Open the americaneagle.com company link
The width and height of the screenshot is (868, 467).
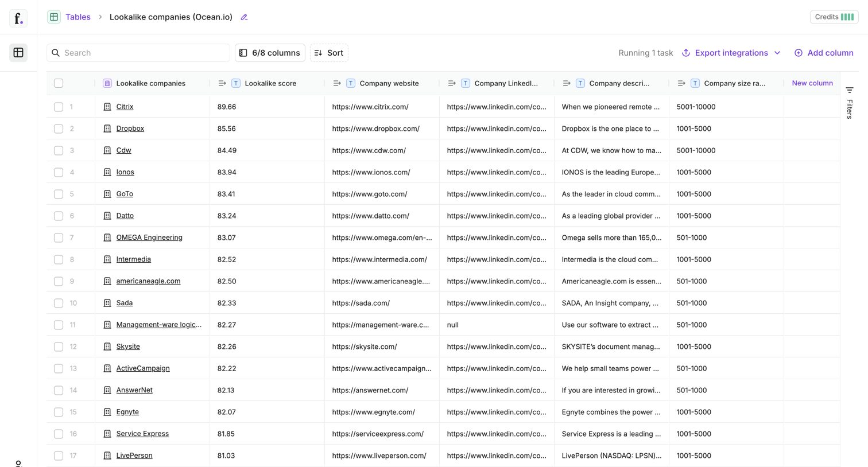(x=148, y=281)
